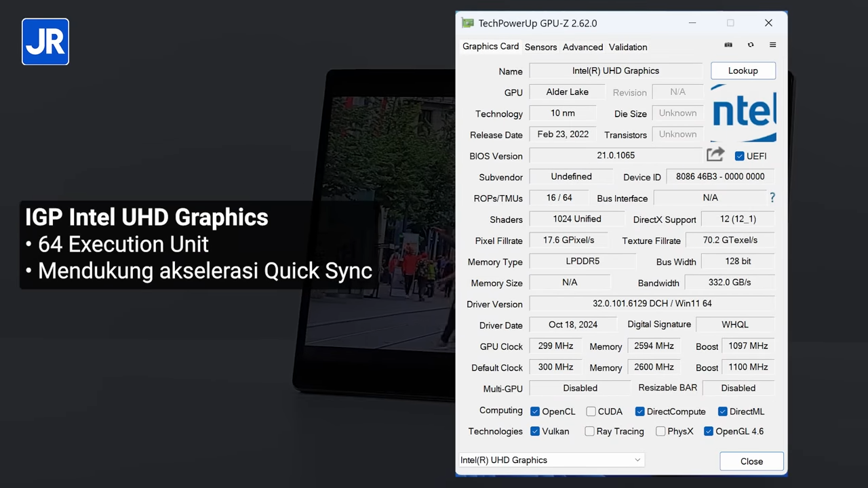
Task: Click the GPU Clock Memory value 2594 MHz
Action: (654, 346)
